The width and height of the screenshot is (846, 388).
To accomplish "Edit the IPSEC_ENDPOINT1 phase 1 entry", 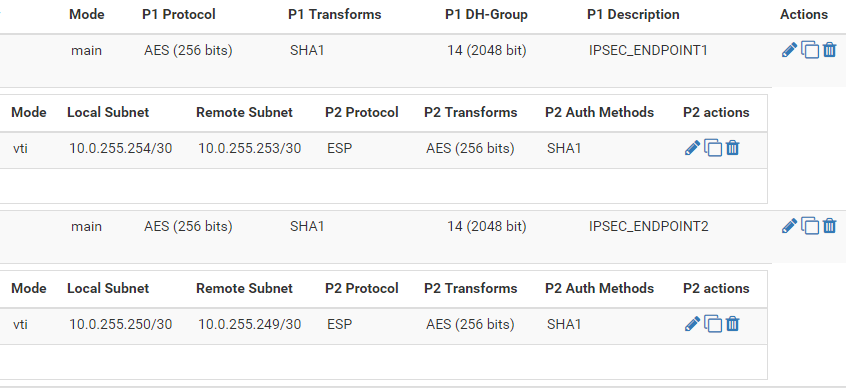I will [x=789, y=50].
